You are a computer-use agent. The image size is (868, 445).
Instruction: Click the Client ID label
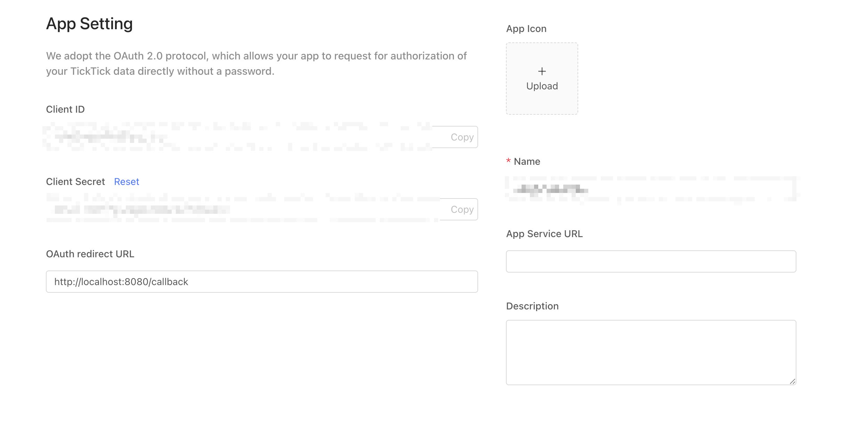tap(65, 109)
